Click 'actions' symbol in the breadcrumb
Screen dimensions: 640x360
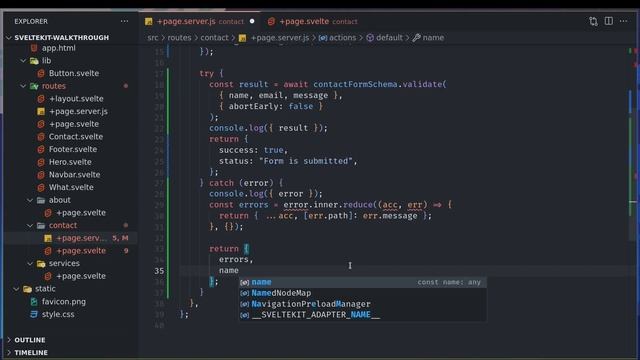pyautogui.click(x=342, y=38)
